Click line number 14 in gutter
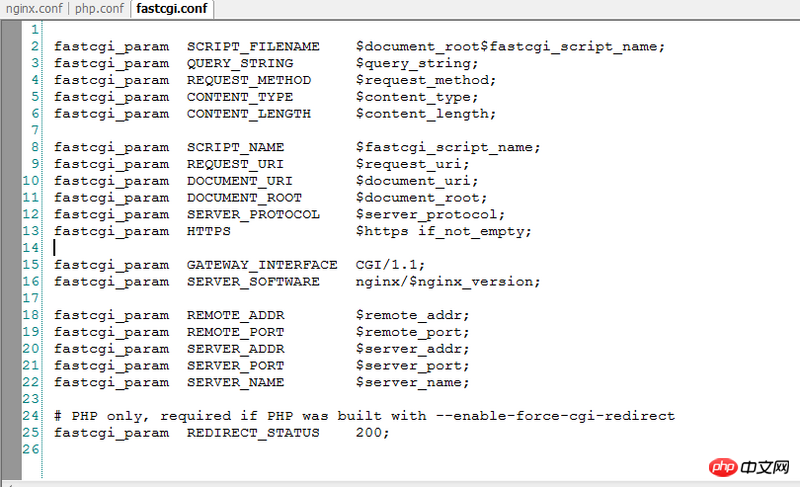The width and height of the screenshot is (800, 487). pos(31,248)
